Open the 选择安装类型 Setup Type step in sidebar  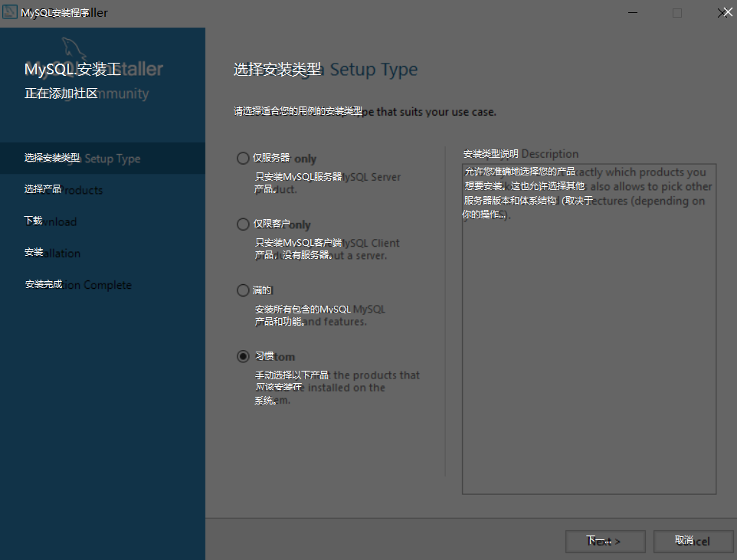[x=103, y=159]
